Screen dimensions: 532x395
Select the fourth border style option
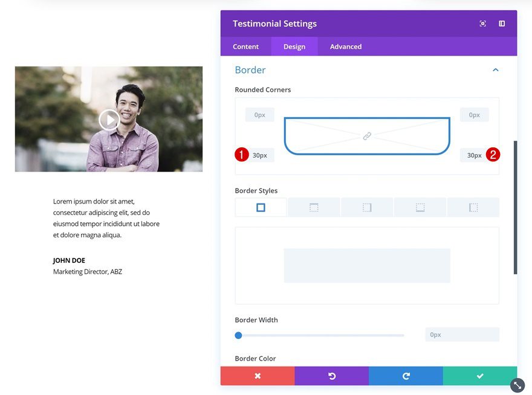420,207
